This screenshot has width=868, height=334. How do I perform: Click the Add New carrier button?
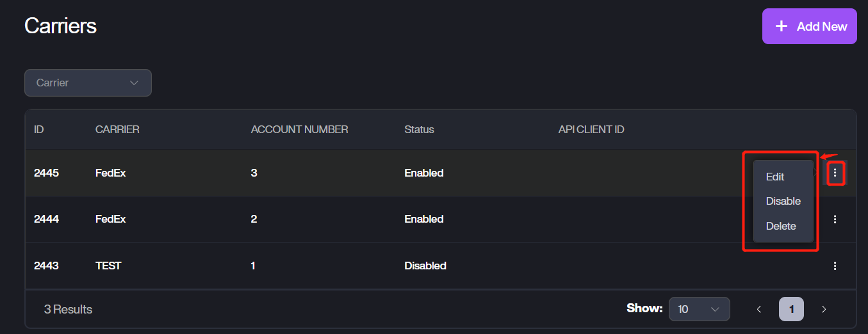click(809, 26)
